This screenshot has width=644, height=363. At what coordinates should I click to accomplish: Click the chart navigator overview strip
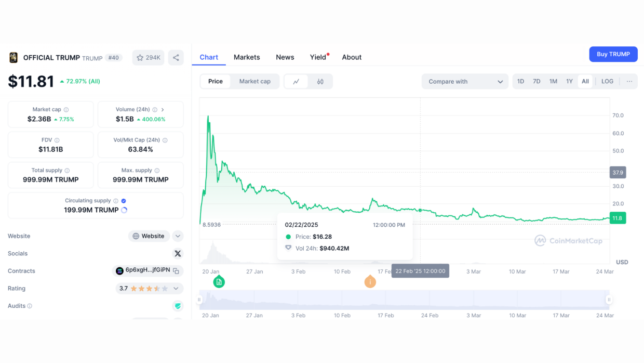[x=404, y=300]
